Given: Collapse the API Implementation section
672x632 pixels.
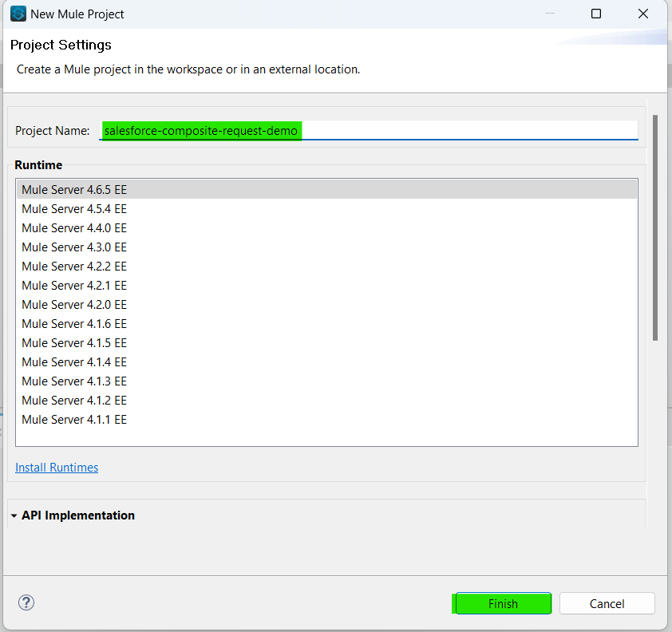Looking at the screenshot, I should pos(14,515).
